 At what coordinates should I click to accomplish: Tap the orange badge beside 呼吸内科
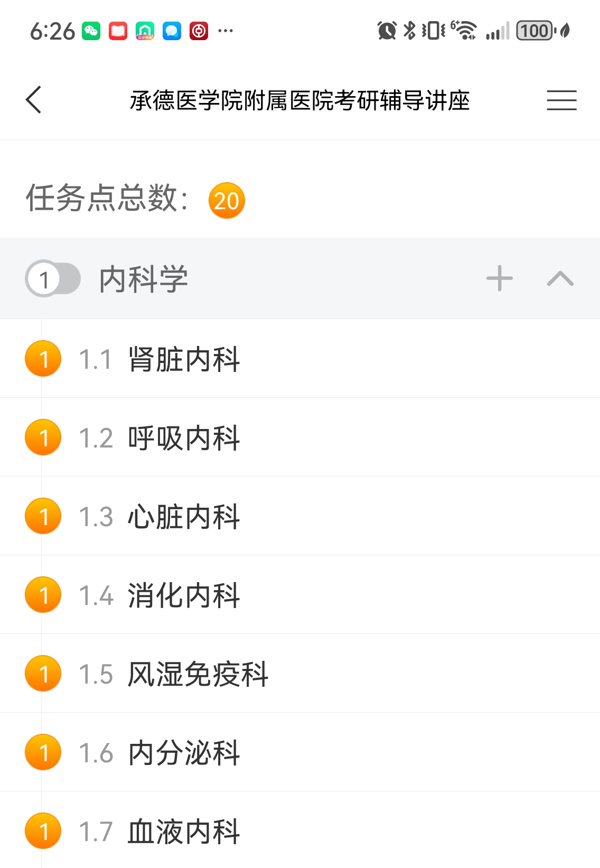pyautogui.click(x=43, y=437)
